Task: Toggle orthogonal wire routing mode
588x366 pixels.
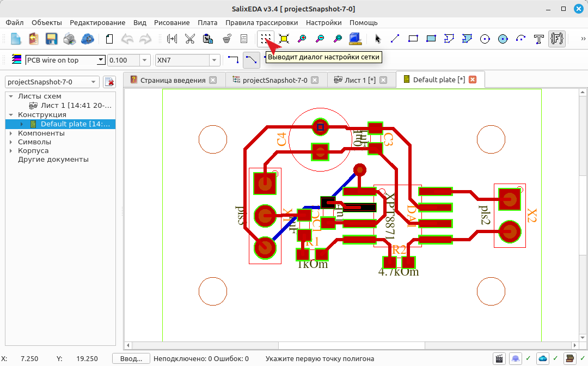Action: tap(233, 59)
